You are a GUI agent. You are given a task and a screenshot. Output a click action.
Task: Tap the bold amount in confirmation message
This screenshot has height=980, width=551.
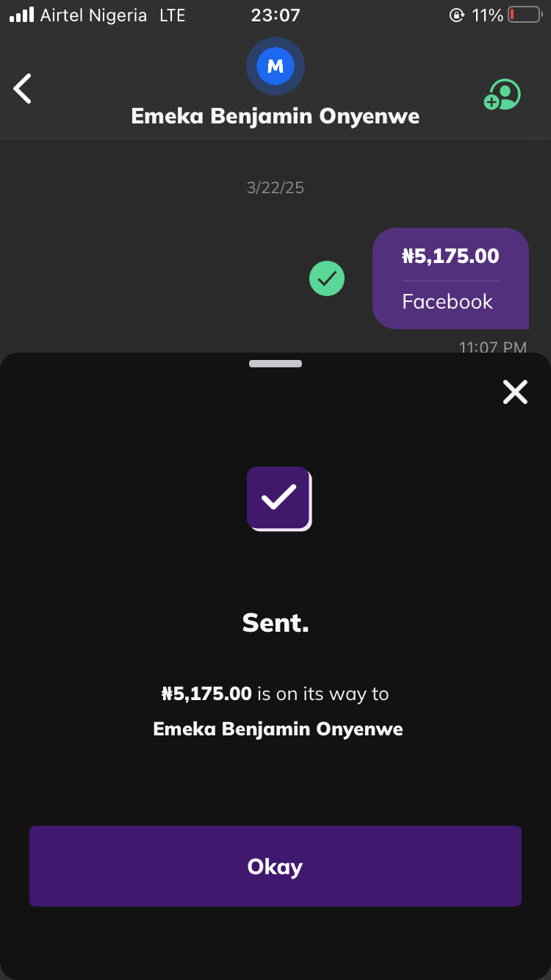click(207, 693)
